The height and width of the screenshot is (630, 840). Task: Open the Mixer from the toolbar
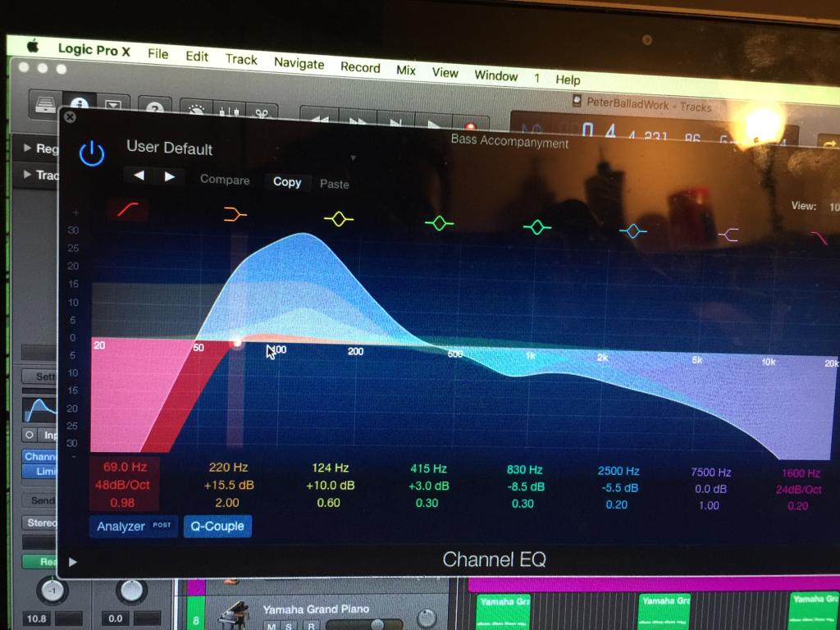(229, 111)
